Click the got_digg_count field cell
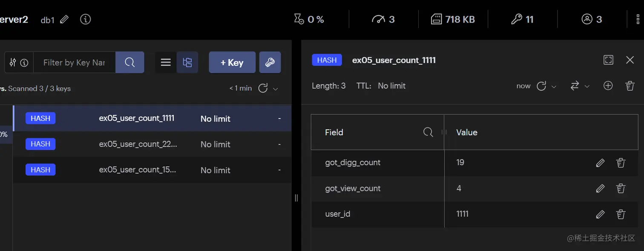Viewport: 644px width, 251px height. click(x=377, y=163)
